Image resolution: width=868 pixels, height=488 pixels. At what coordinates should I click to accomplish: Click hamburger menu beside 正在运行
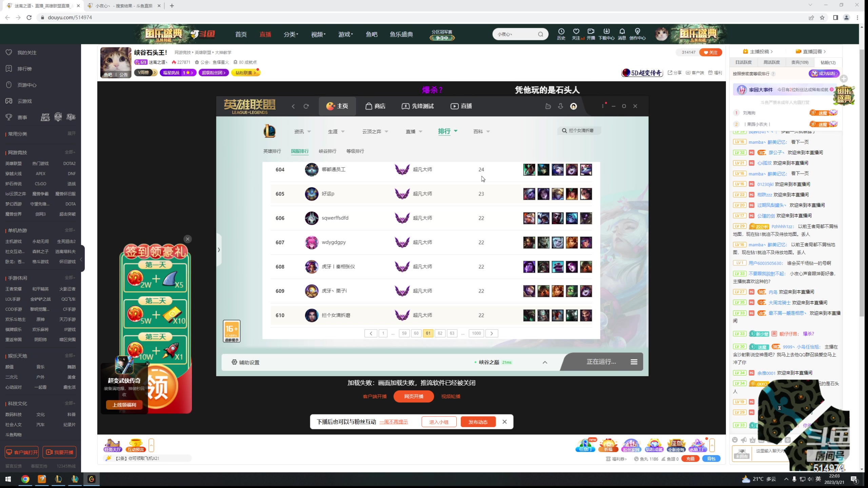tap(634, 362)
